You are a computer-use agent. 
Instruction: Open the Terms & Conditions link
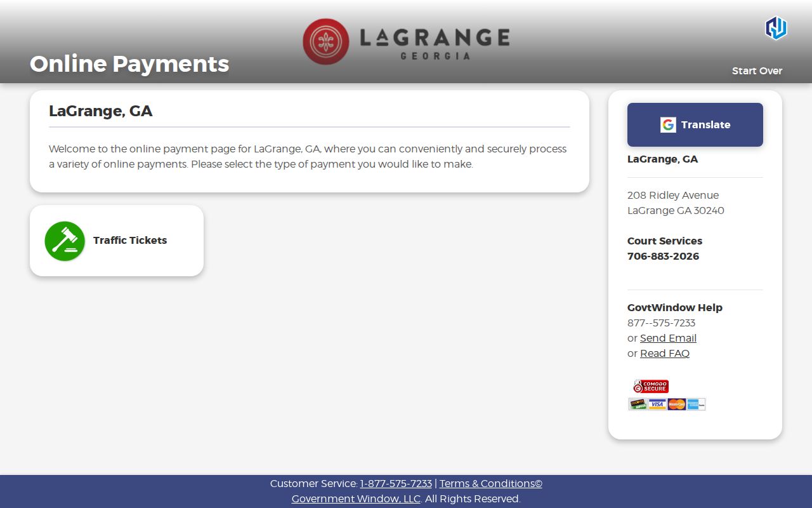(491, 484)
